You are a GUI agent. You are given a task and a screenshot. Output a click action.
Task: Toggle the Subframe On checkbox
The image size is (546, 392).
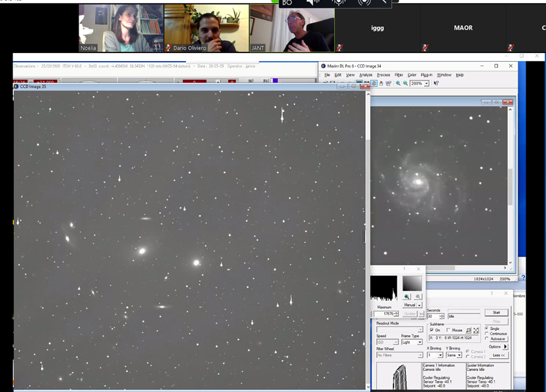point(432,330)
